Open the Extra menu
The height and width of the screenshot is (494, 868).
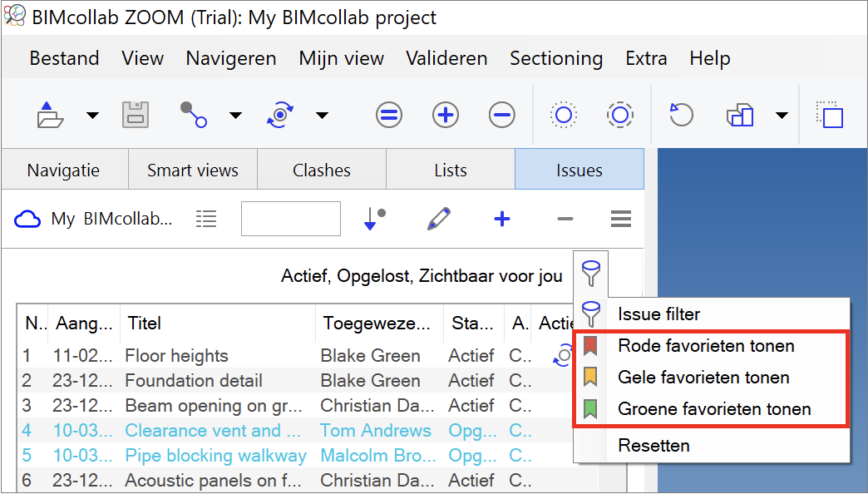(646, 58)
